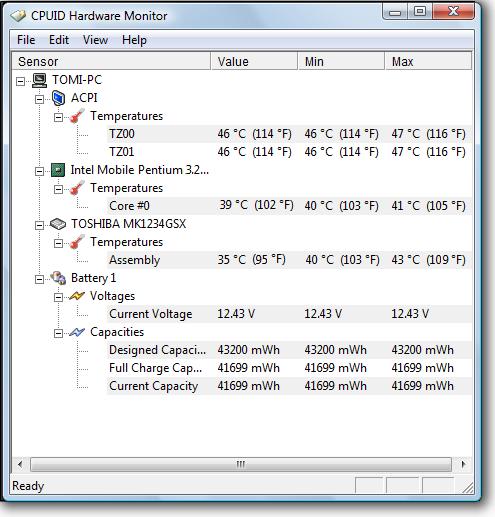Select the Battery 1 label
The width and height of the screenshot is (495, 517).
click(94, 278)
